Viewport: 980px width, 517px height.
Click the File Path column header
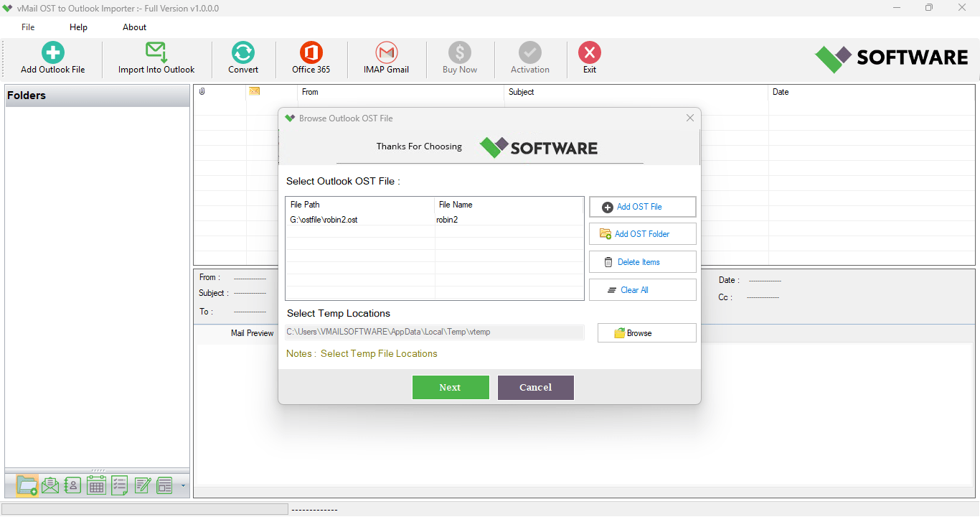pos(360,205)
